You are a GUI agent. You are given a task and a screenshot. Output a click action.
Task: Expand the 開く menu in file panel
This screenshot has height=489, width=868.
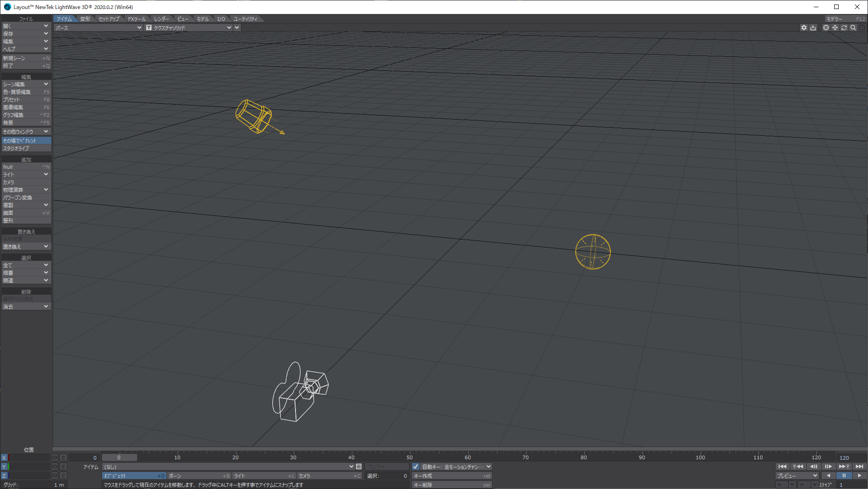(x=26, y=26)
